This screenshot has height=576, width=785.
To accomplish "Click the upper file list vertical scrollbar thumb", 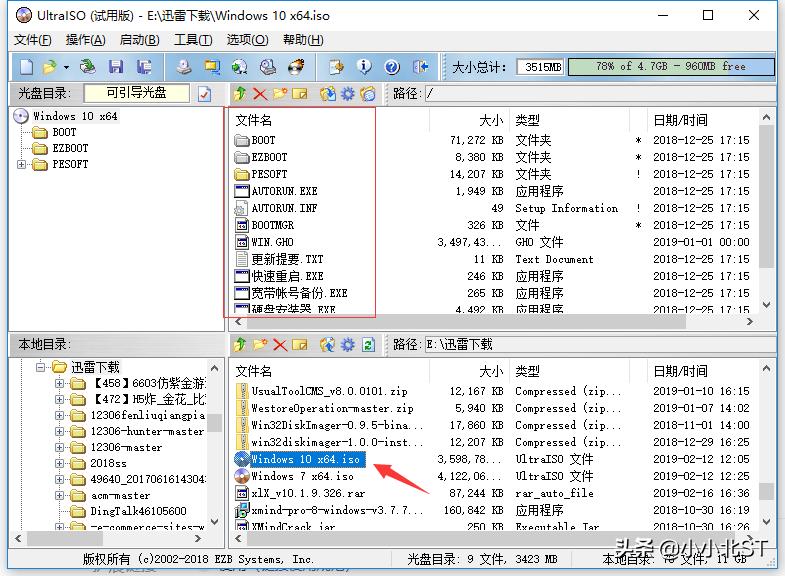I will click(x=766, y=196).
